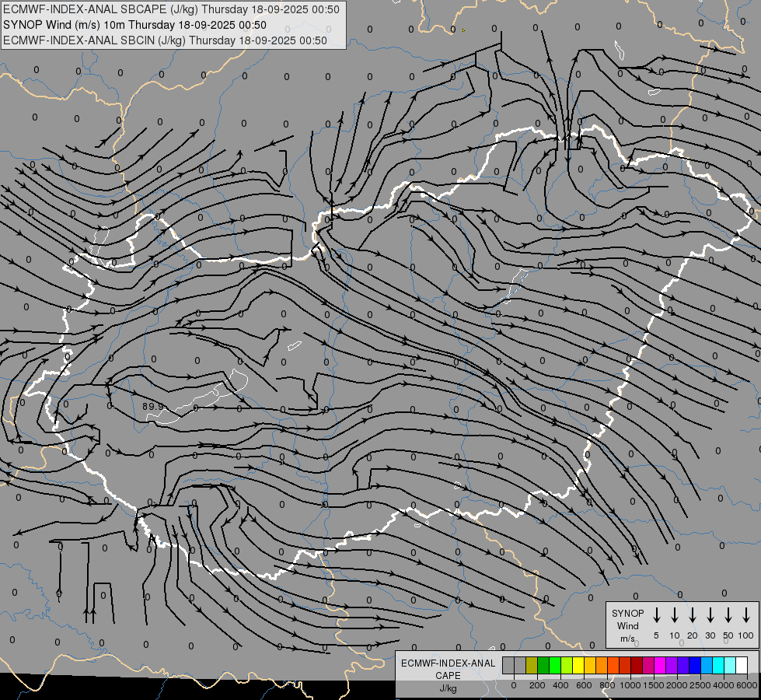
Task: Pick the pure yellow CAPE legend swatch
Action: click(x=578, y=665)
